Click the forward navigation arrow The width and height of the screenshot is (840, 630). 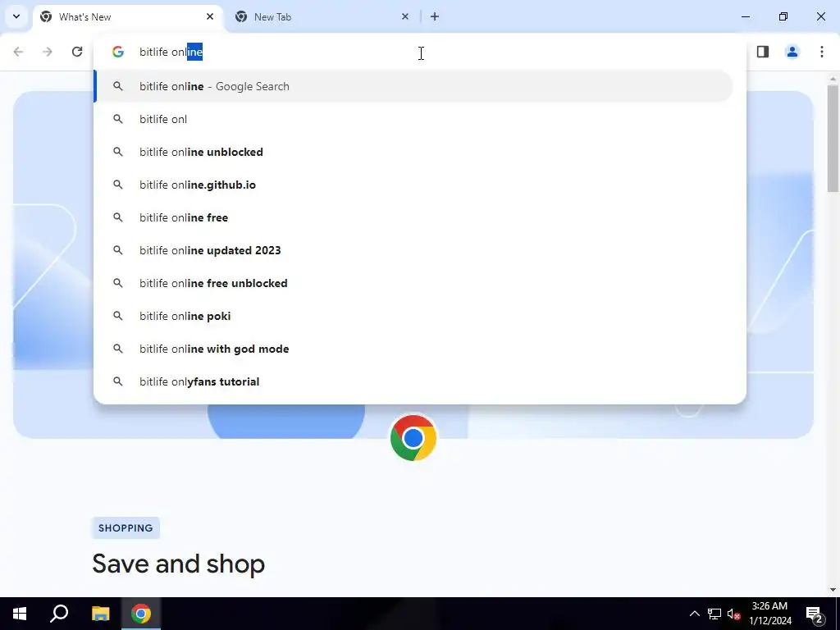tap(48, 52)
